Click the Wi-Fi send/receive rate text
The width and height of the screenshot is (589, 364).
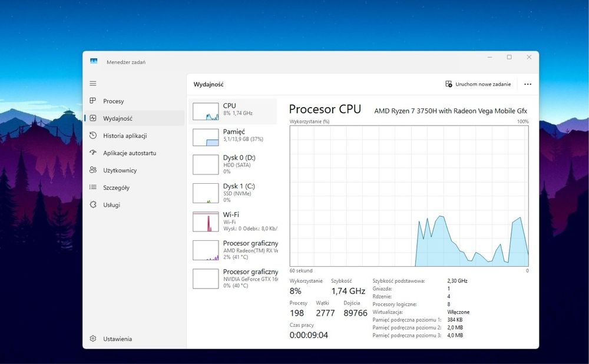click(x=250, y=229)
